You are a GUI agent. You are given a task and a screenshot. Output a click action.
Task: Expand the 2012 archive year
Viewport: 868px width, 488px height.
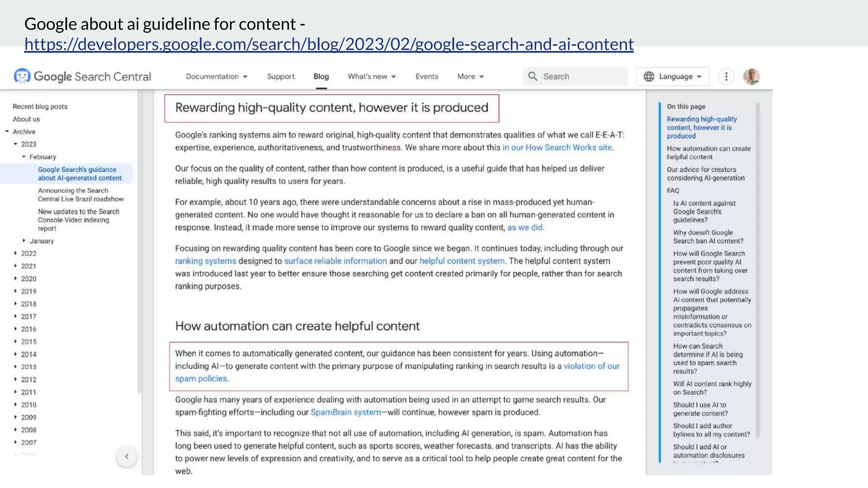pyautogui.click(x=16, y=379)
